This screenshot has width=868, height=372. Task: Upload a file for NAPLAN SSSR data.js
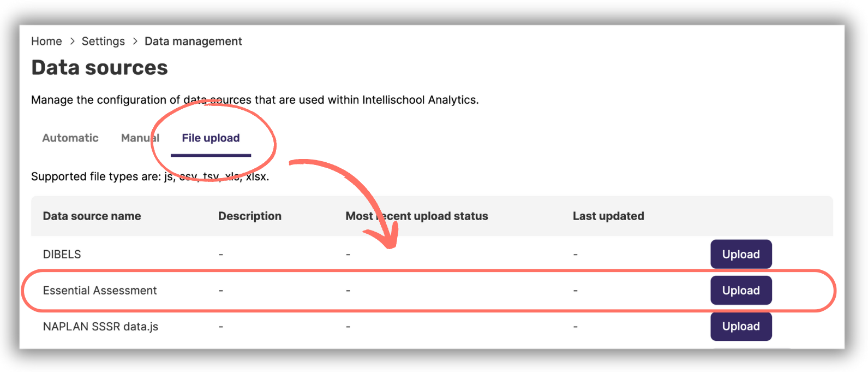[740, 326]
